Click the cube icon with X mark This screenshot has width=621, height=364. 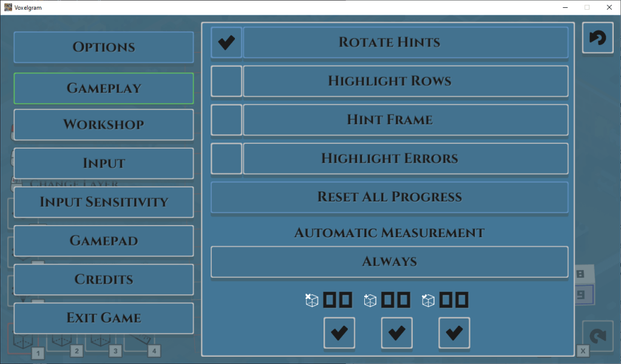pos(312,300)
